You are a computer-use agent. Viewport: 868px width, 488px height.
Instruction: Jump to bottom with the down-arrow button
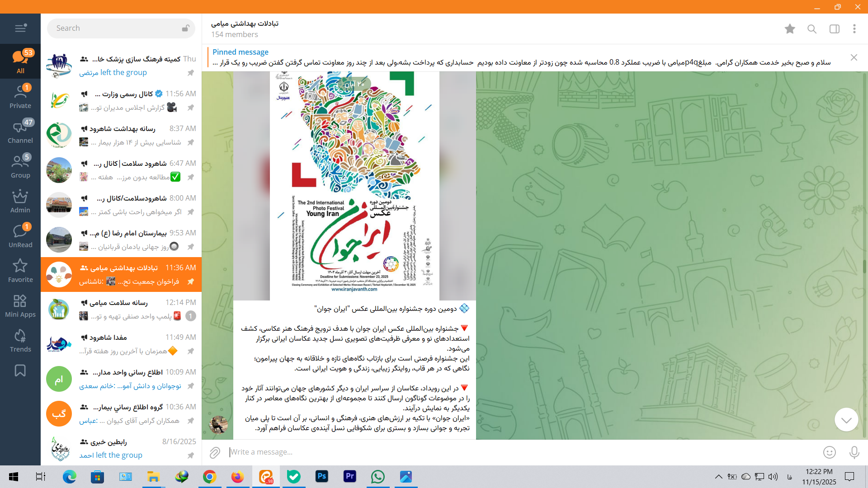pos(846,420)
